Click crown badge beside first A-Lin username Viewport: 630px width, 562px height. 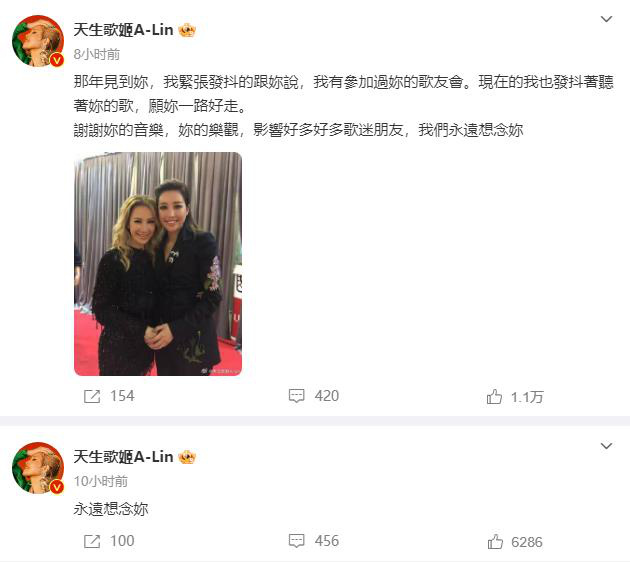pyautogui.click(x=187, y=30)
